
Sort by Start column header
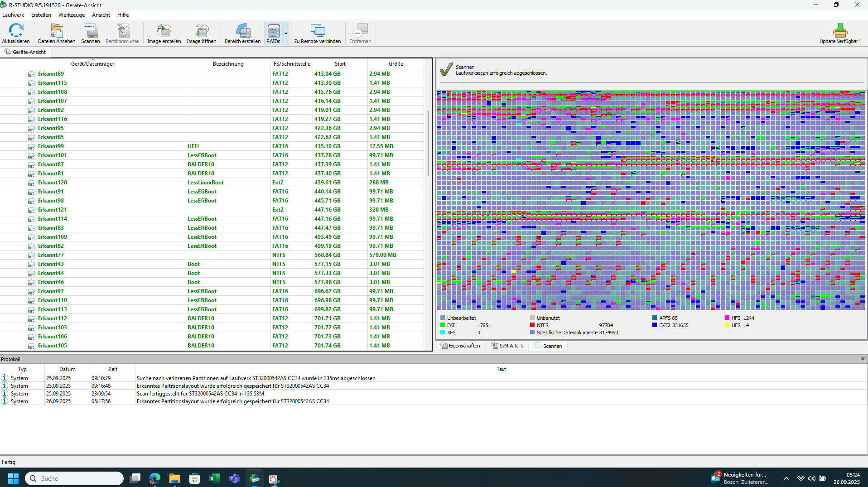click(x=340, y=64)
